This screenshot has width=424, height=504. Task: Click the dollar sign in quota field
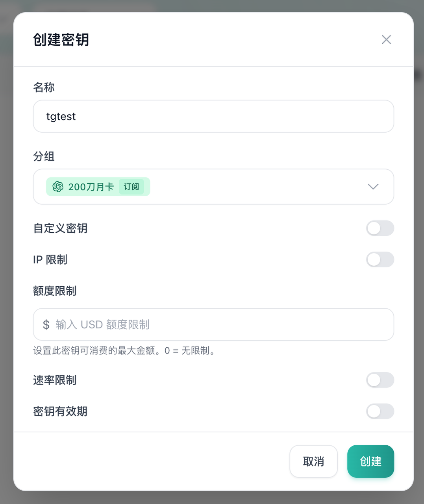(46, 324)
